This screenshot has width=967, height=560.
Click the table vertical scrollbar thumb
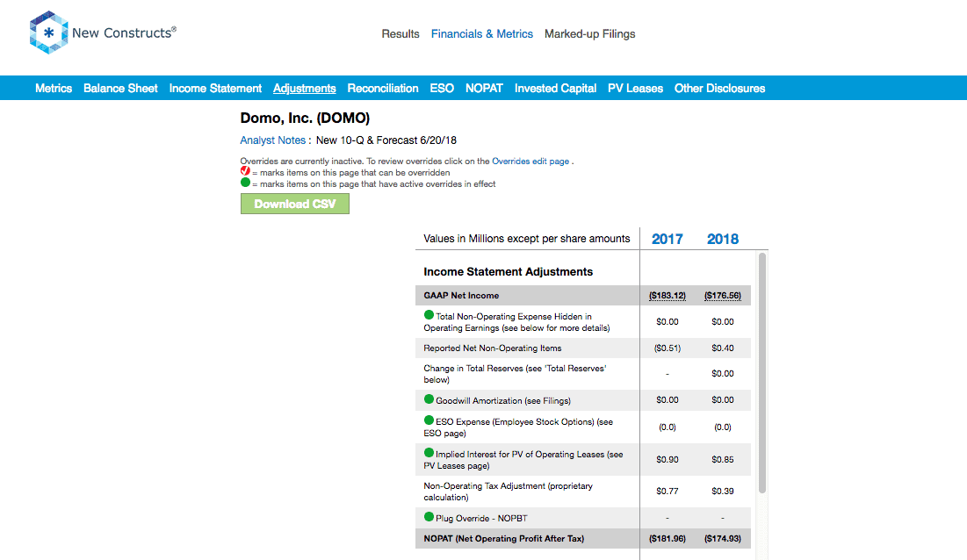tap(762, 373)
